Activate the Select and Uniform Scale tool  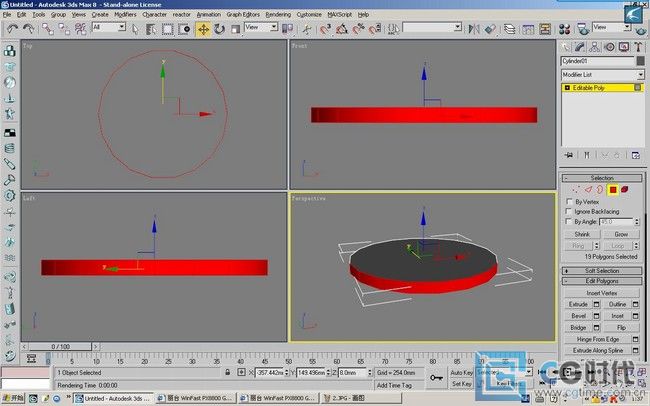(x=235, y=29)
